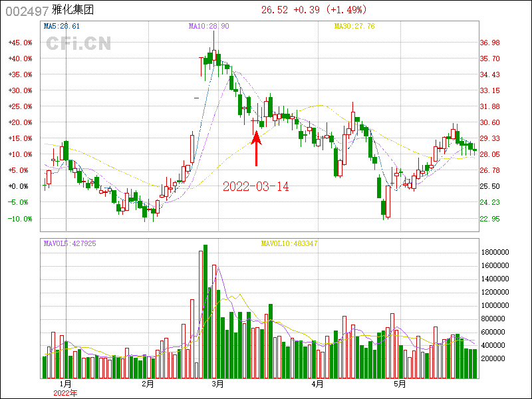Click the +45.0% axis label
532x399 pixels.
[x=20, y=43]
